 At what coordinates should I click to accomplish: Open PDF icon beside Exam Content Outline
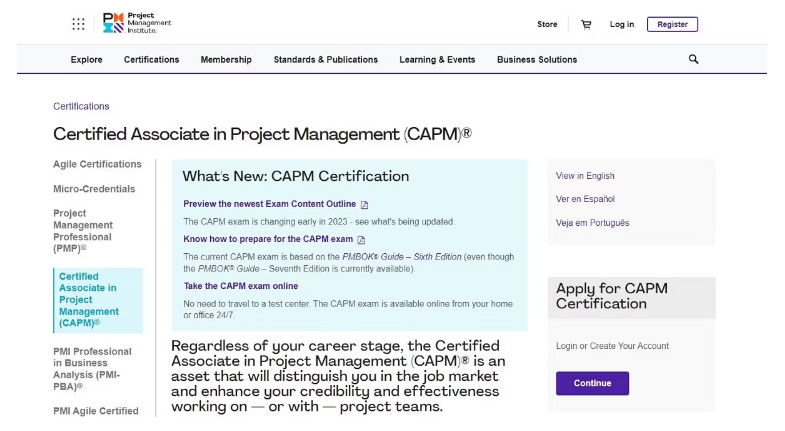pyautogui.click(x=364, y=205)
